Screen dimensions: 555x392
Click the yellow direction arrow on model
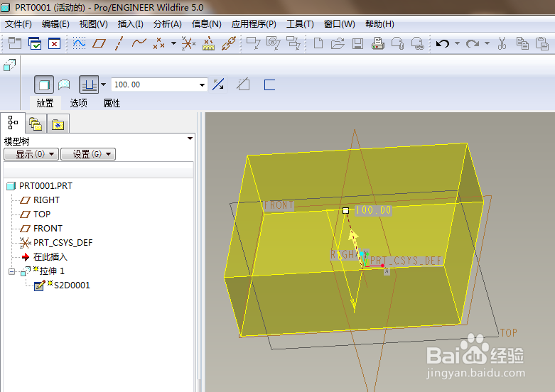click(353, 237)
